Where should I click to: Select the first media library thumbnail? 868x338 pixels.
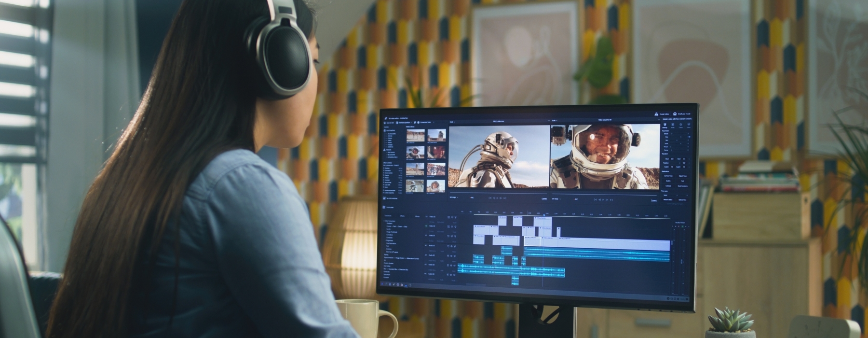416,135
